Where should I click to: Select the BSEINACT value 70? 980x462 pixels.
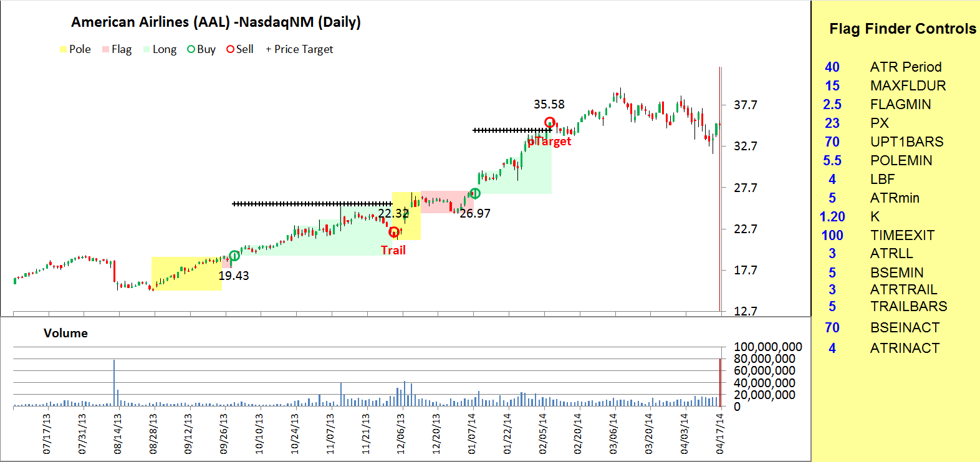(x=832, y=327)
